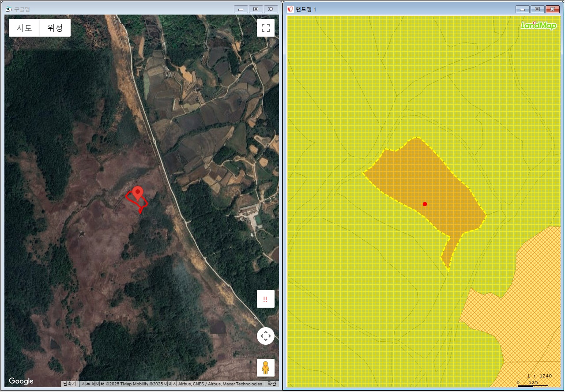Screen dimensions: 565x392
Task: Minimize the 구글맵 window
Action: pos(241,9)
